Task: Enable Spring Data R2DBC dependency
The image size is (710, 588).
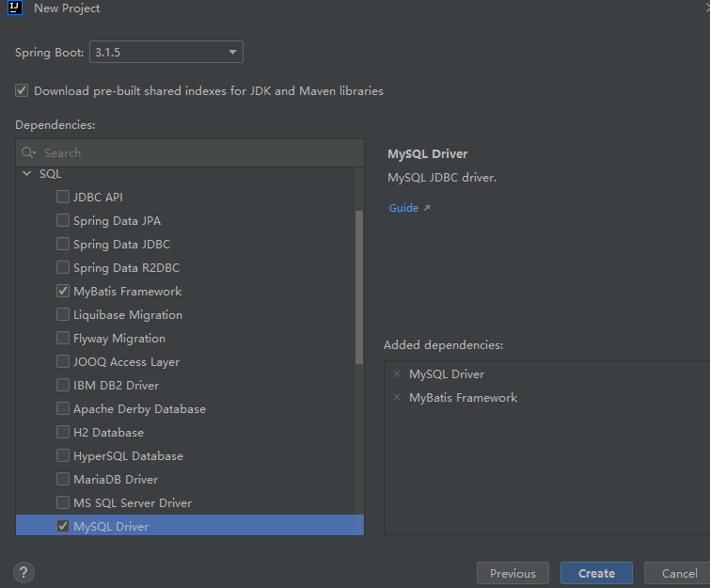Action: pyautogui.click(x=62, y=267)
